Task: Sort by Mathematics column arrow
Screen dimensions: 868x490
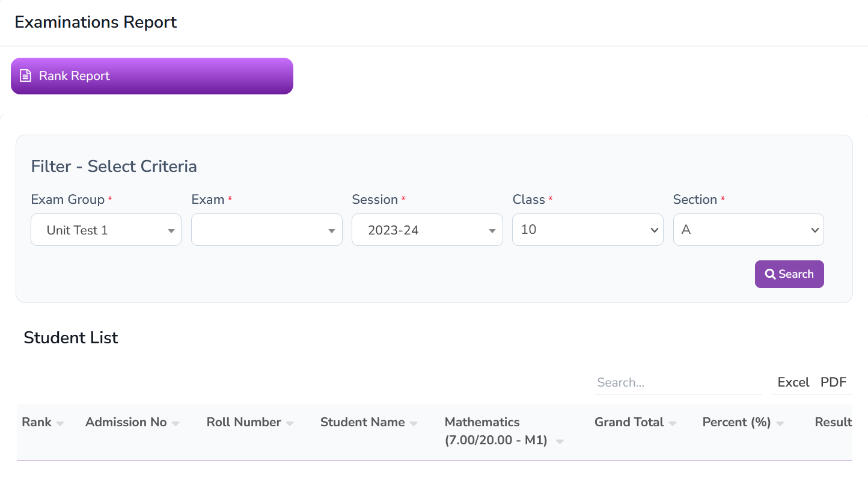Action: tap(560, 441)
